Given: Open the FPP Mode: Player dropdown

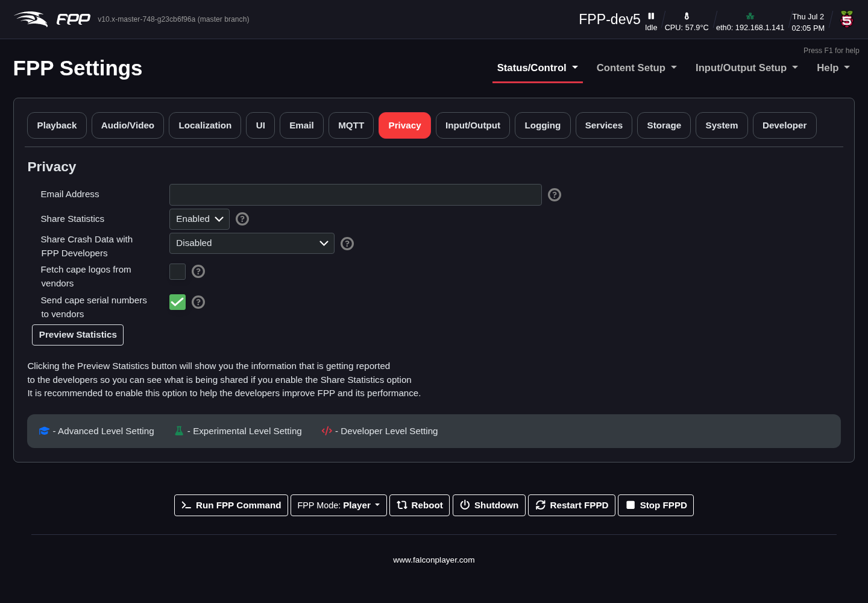Looking at the screenshot, I should (339, 505).
